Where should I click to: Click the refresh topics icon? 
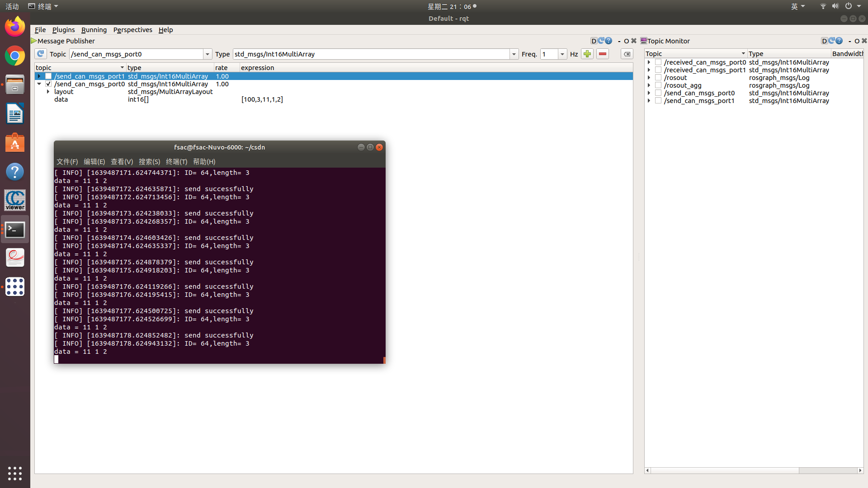point(41,54)
